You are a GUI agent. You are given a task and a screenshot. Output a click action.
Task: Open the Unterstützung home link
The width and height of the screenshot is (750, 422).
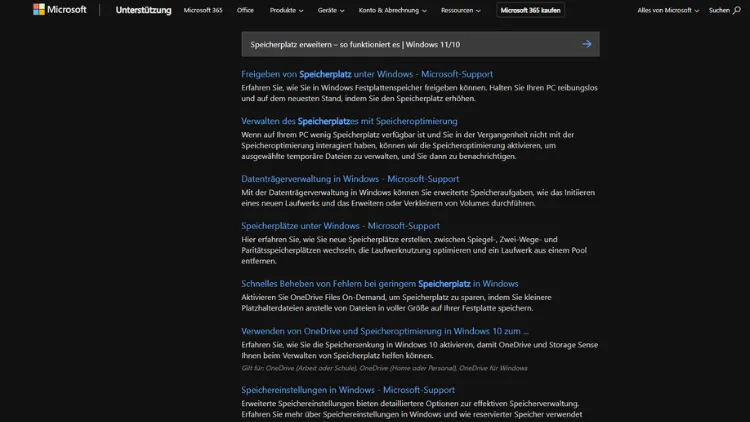pos(143,10)
